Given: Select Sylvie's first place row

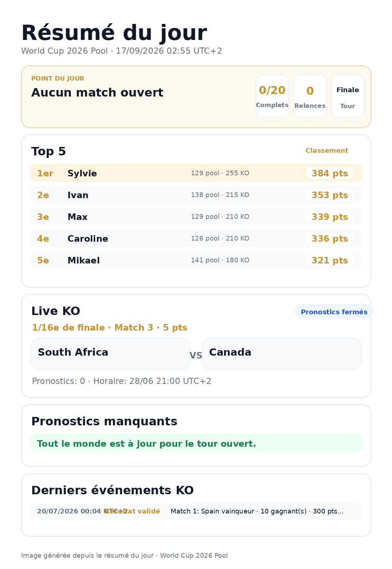Looking at the screenshot, I should pos(196,173).
